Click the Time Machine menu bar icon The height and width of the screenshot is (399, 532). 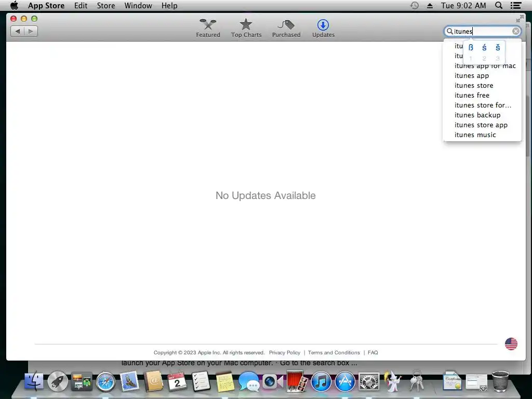(414, 5)
